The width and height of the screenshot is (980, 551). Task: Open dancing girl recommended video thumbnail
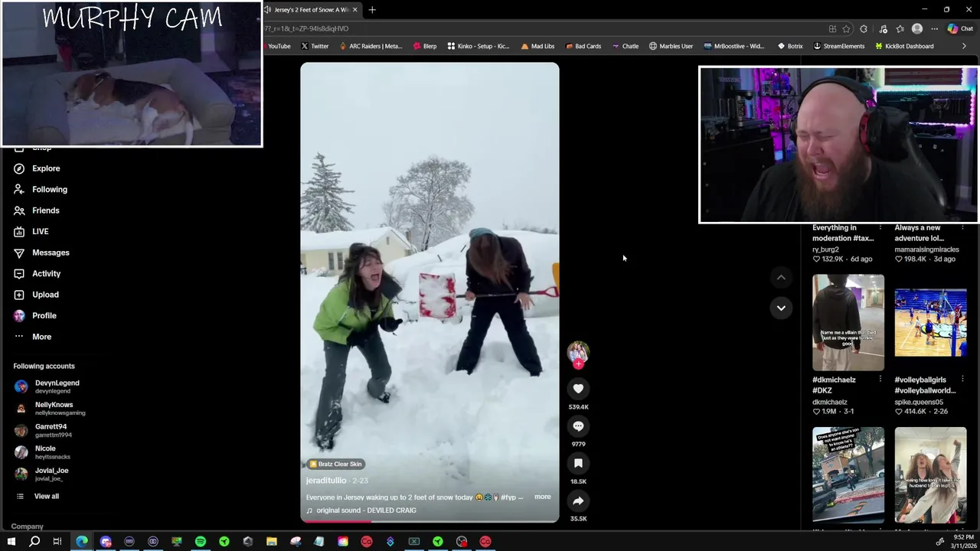pos(930,474)
